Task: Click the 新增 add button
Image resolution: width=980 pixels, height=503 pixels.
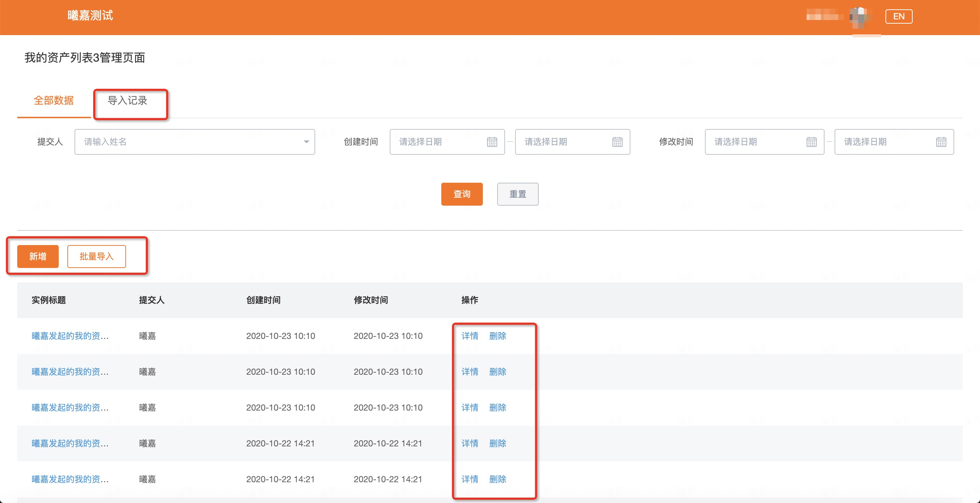Action: click(x=38, y=257)
